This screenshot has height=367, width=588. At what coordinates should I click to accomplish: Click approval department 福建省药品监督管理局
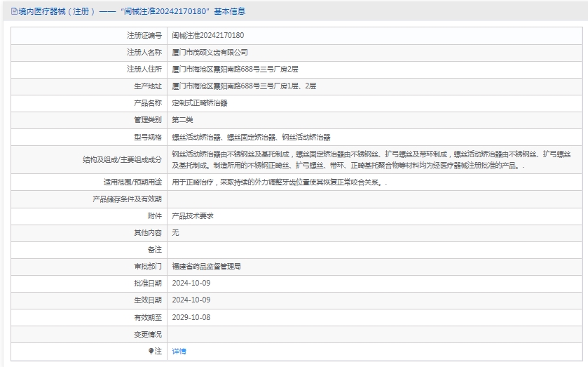pyautogui.click(x=207, y=267)
